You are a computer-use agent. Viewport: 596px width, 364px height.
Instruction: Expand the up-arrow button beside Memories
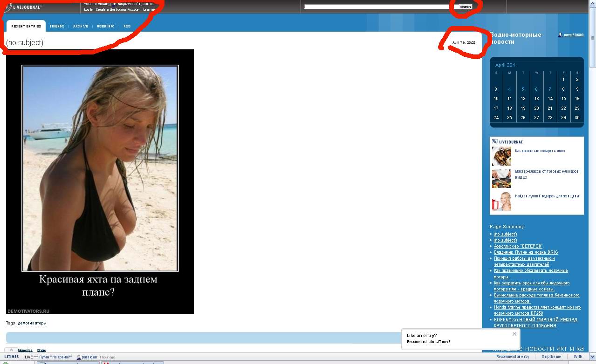point(11,350)
